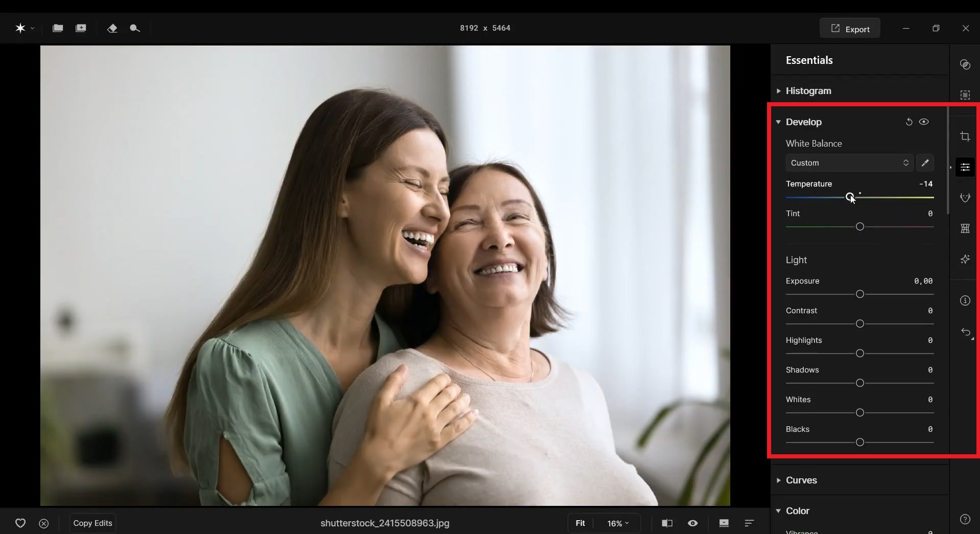
Task: Open the edit history undo arrow icon
Action: point(965,332)
